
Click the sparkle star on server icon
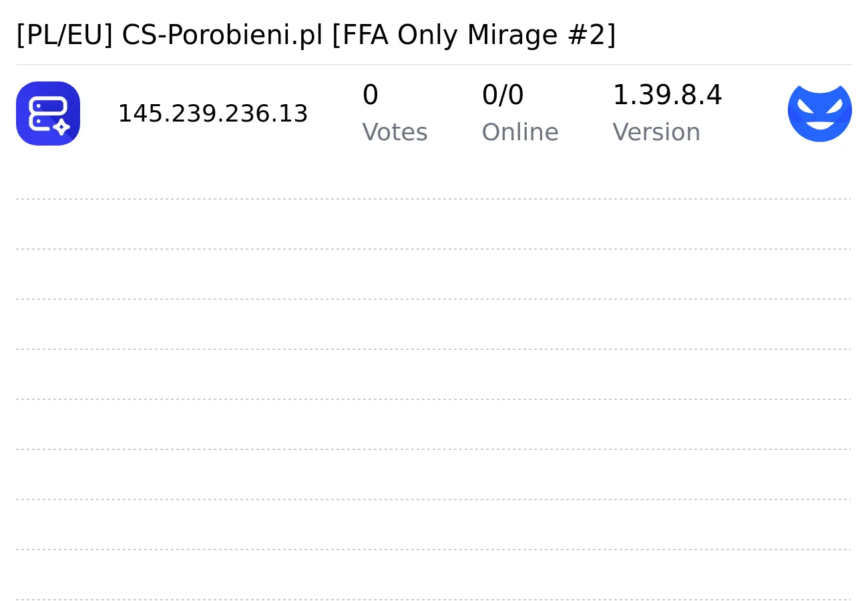pyautogui.click(x=61, y=127)
